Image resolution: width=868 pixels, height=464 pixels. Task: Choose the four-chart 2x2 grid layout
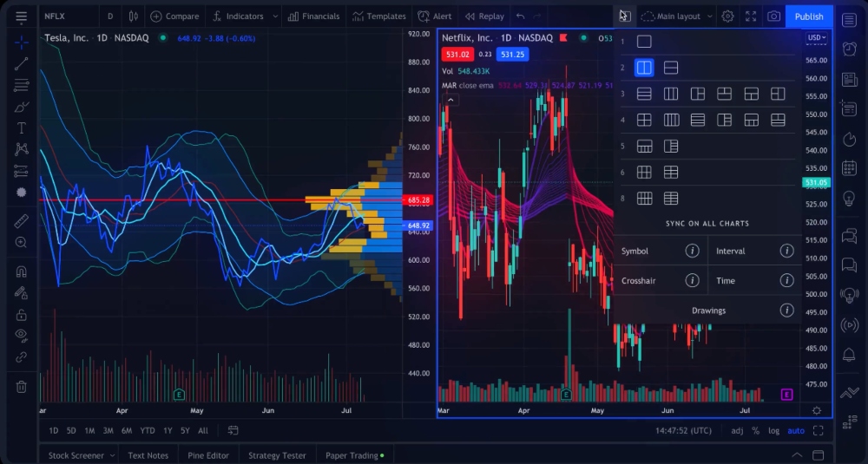pyautogui.click(x=644, y=120)
